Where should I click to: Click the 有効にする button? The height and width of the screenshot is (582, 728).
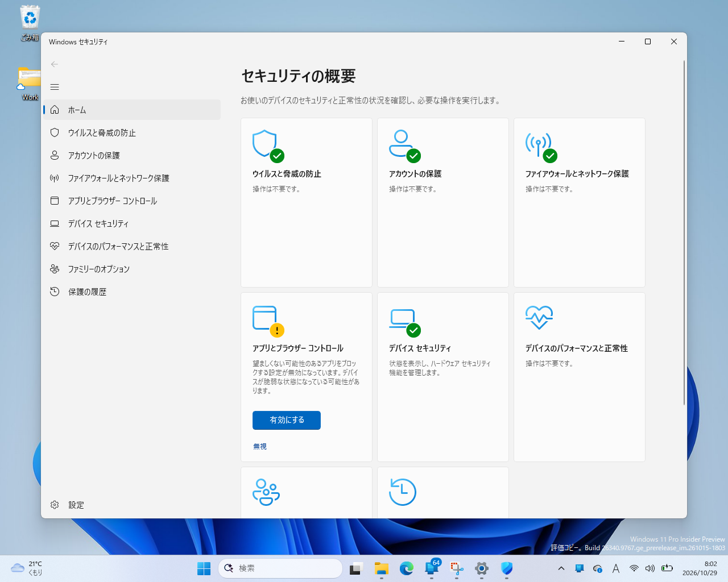287,420
